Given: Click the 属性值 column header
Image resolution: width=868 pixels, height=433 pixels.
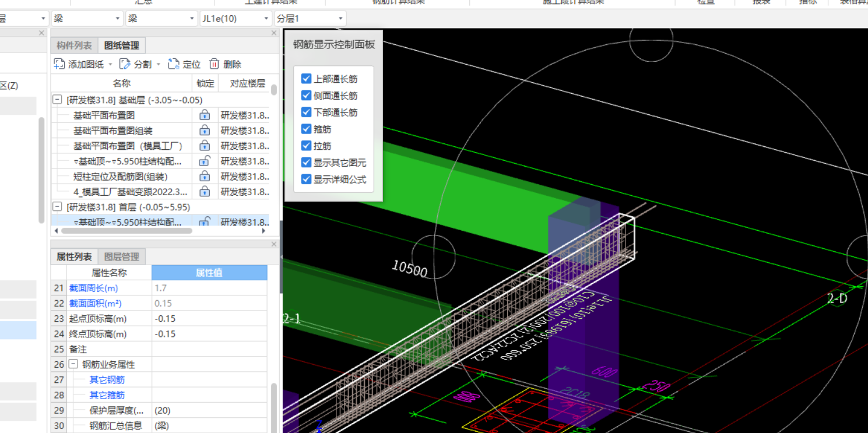Looking at the screenshot, I should (x=209, y=273).
